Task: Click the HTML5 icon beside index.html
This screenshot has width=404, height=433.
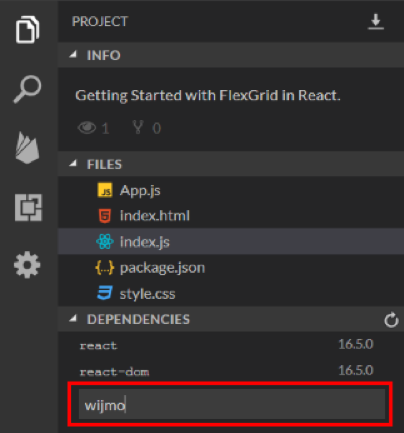Action: pos(105,216)
